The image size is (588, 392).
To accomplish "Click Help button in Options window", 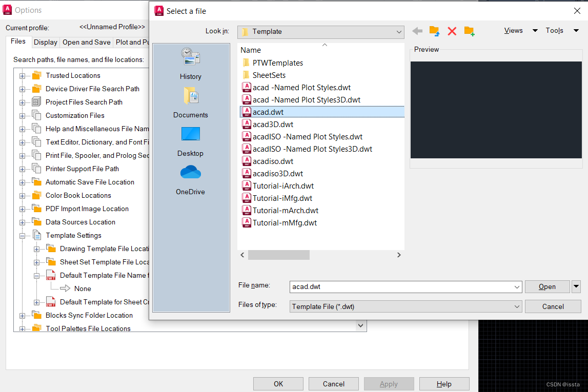I will pos(444,384).
